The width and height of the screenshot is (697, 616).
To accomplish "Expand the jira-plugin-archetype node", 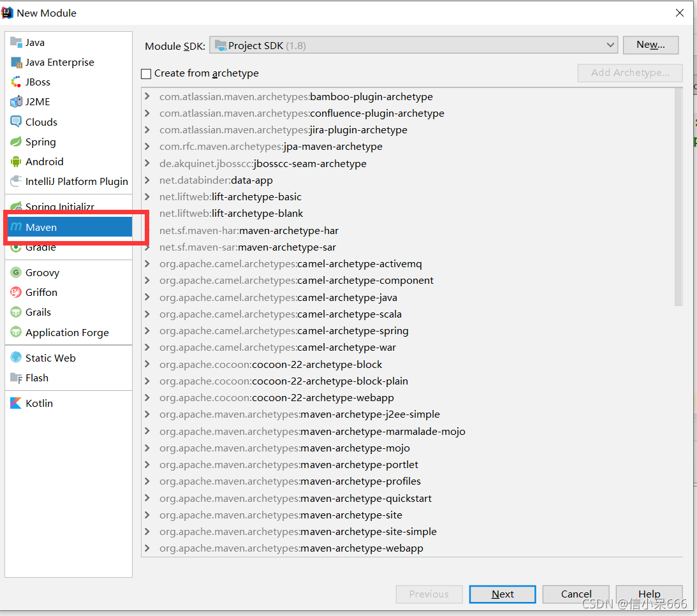I will 147,130.
